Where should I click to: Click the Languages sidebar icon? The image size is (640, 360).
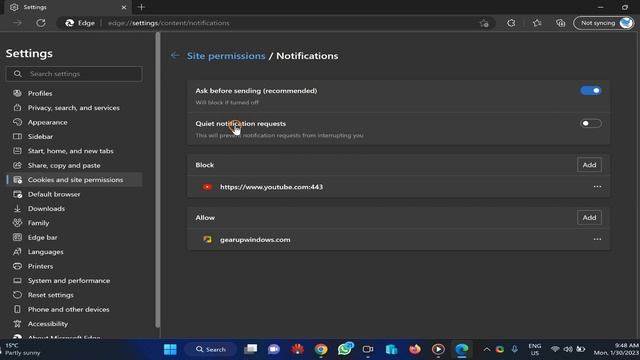point(17,252)
